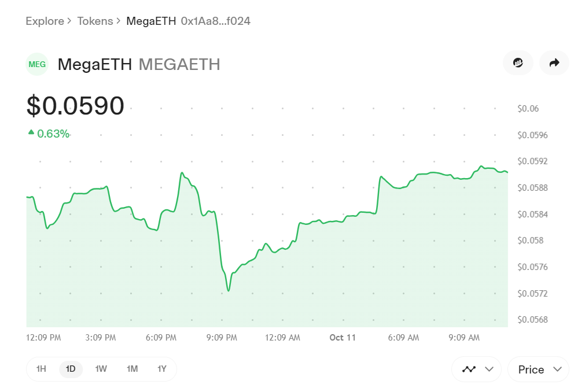Open the Price metric dropdown

click(x=538, y=369)
